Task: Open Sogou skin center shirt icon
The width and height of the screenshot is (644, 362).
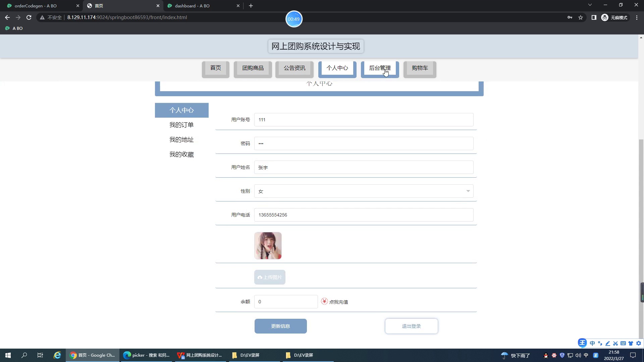Action: pos(631,343)
